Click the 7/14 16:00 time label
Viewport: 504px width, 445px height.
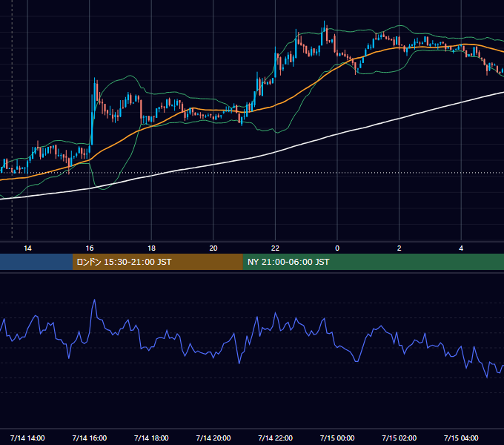point(90,438)
